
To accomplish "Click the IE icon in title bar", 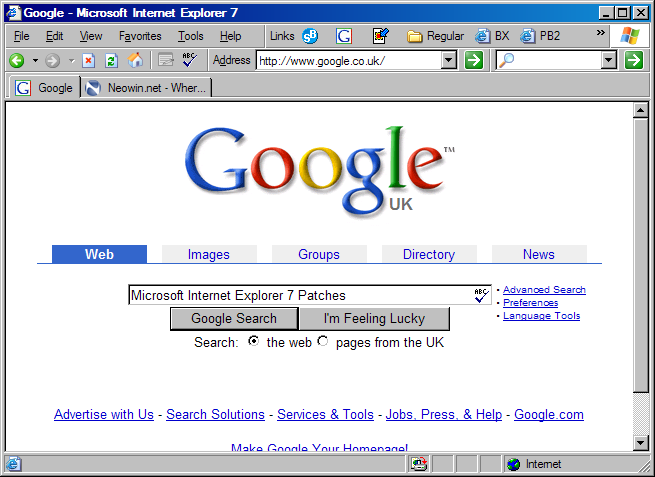I will coord(13,13).
